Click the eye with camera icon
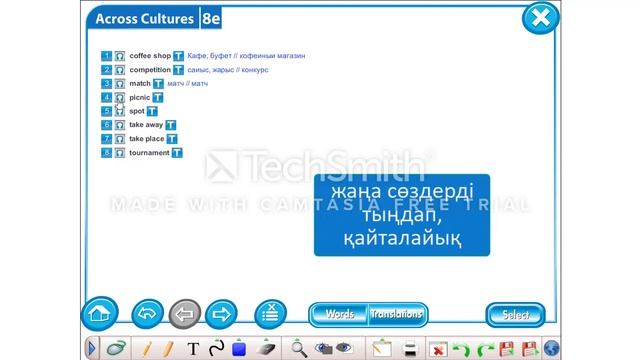The image size is (640, 360). point(324,348)
